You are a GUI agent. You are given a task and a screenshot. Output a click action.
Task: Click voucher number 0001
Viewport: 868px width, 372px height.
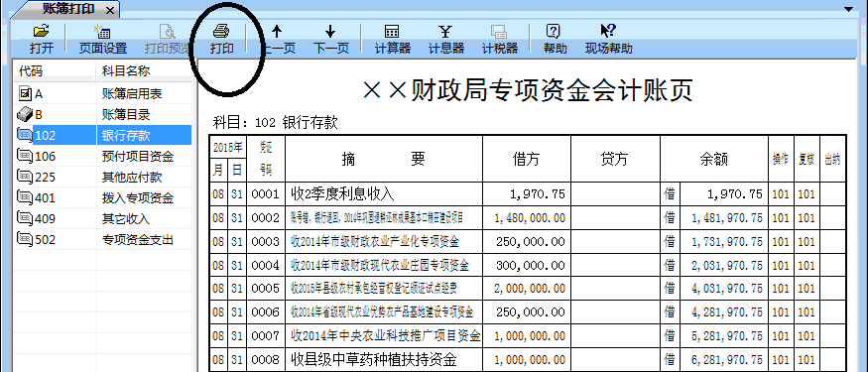click(266, 194)
